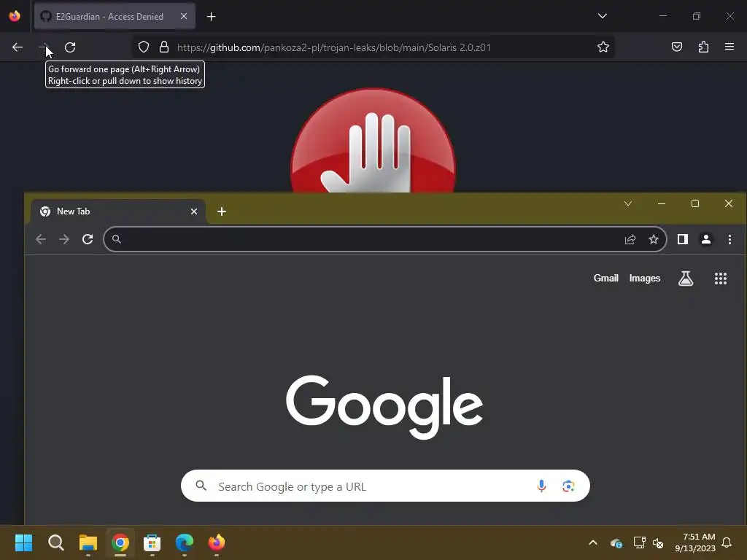Open Google Images link

click(645, 278)
